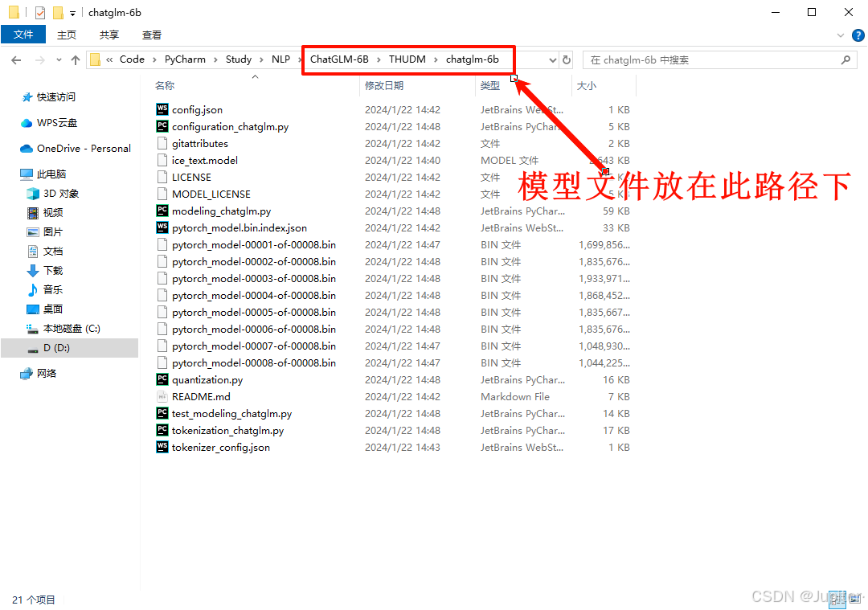Click the Properties quick access icon

pos(40,12)
